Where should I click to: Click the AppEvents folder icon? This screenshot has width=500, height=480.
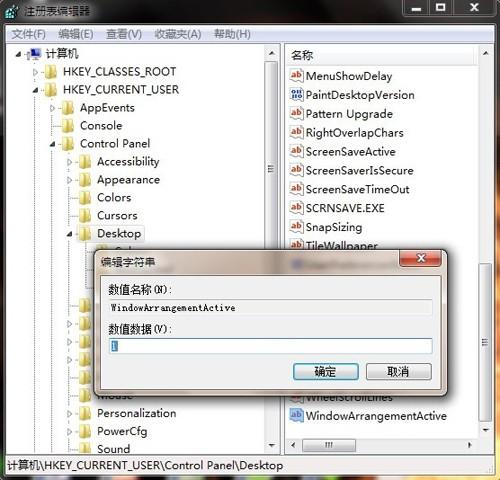click(x=68, y=108)
